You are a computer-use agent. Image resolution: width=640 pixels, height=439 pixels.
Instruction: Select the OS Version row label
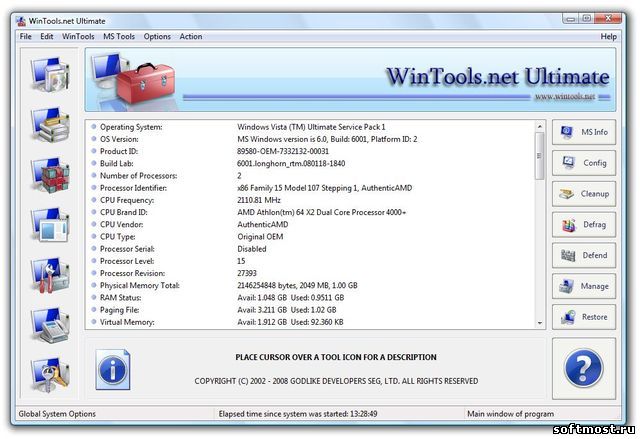(119, 139)
